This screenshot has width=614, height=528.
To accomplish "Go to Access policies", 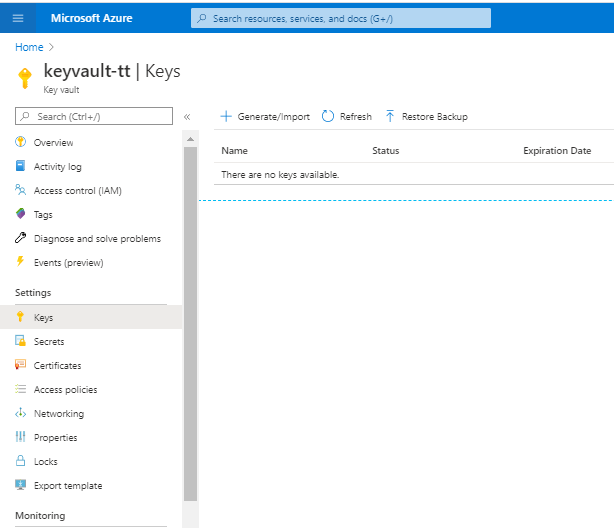I will [65, 390].
